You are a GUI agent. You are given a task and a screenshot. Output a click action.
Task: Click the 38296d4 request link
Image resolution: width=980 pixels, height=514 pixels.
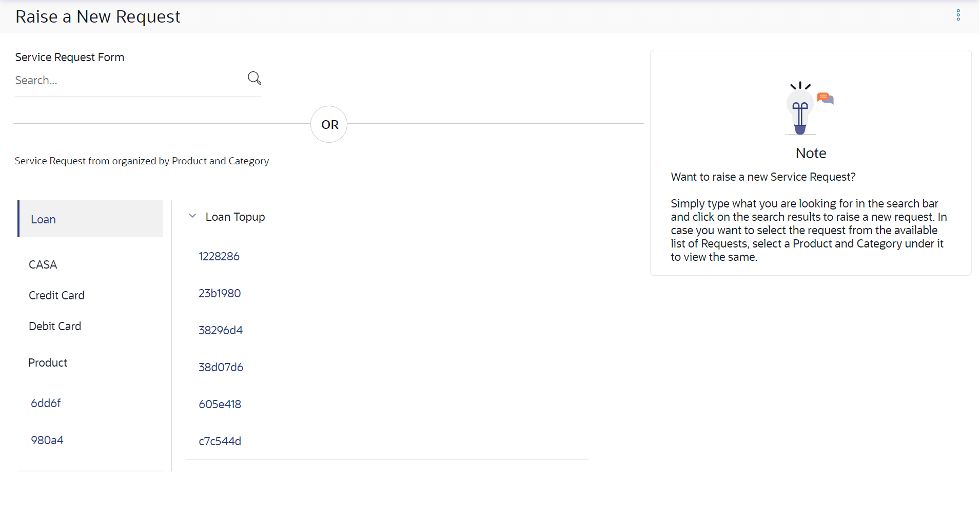(221, 330)
